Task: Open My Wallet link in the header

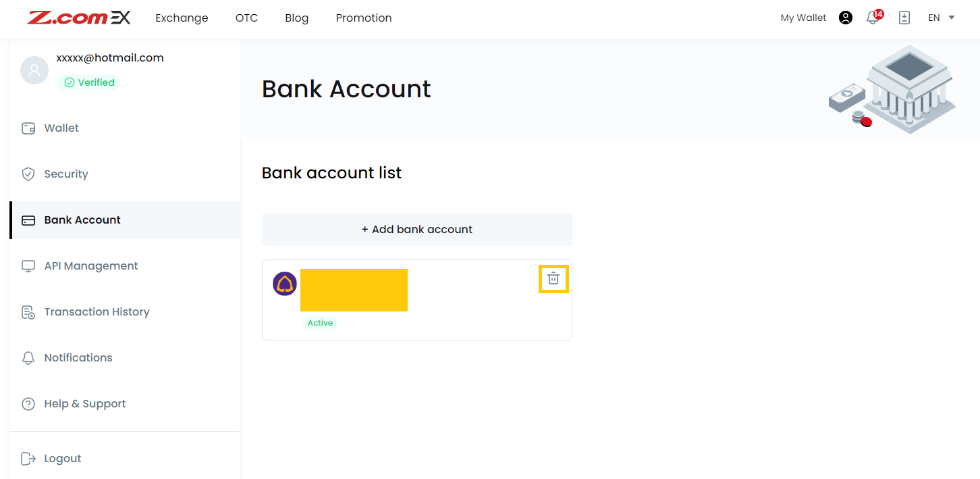Action: point(802,18)
